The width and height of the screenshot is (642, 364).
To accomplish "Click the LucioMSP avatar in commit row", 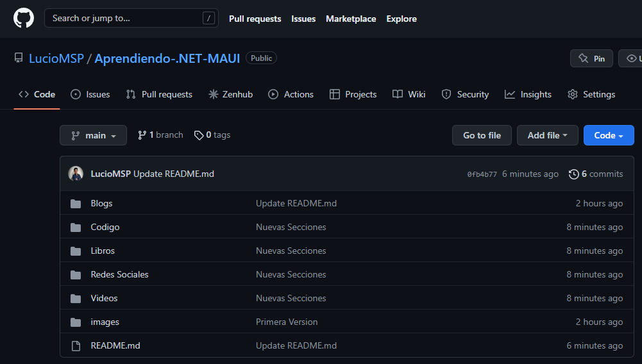I will tap(76, 174).
